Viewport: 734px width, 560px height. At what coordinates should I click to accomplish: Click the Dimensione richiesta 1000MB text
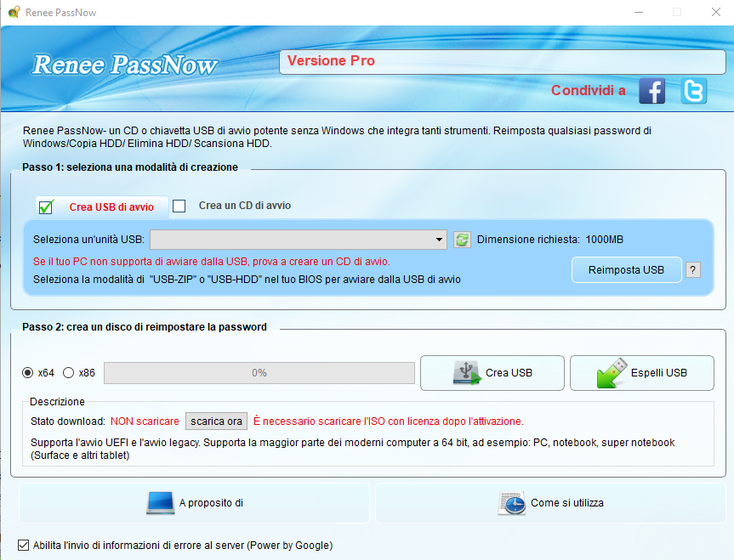[x=550, y=240]
